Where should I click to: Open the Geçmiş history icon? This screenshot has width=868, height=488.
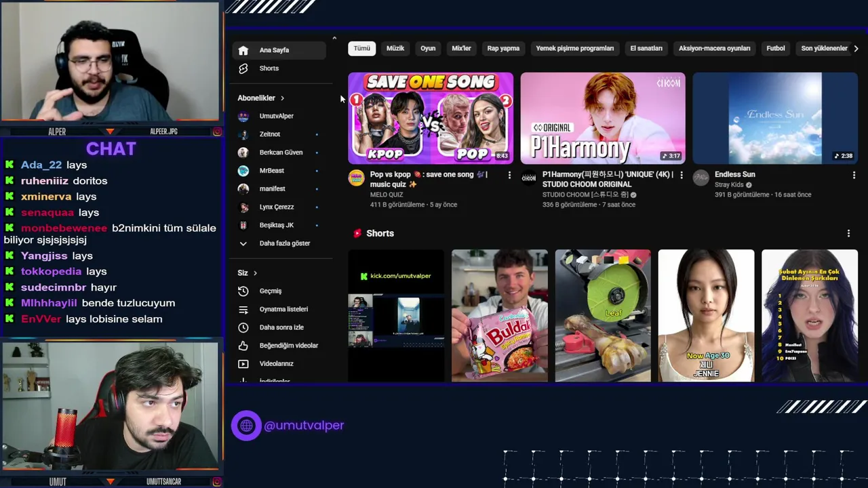click(x=243, y=291)
